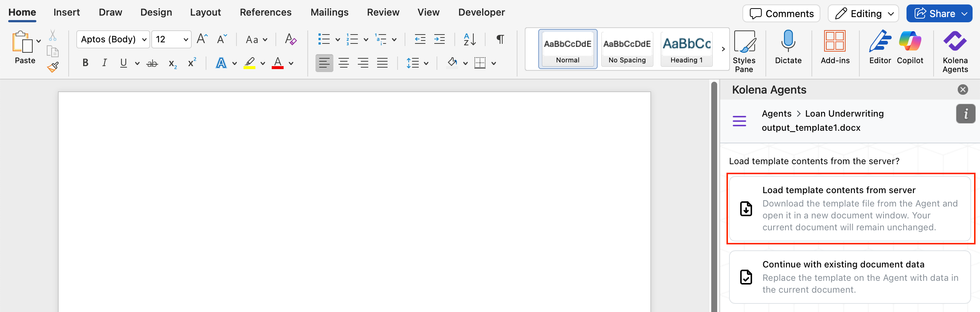Expand multilevel list options

pyautogui.click(x=395, y=40)
